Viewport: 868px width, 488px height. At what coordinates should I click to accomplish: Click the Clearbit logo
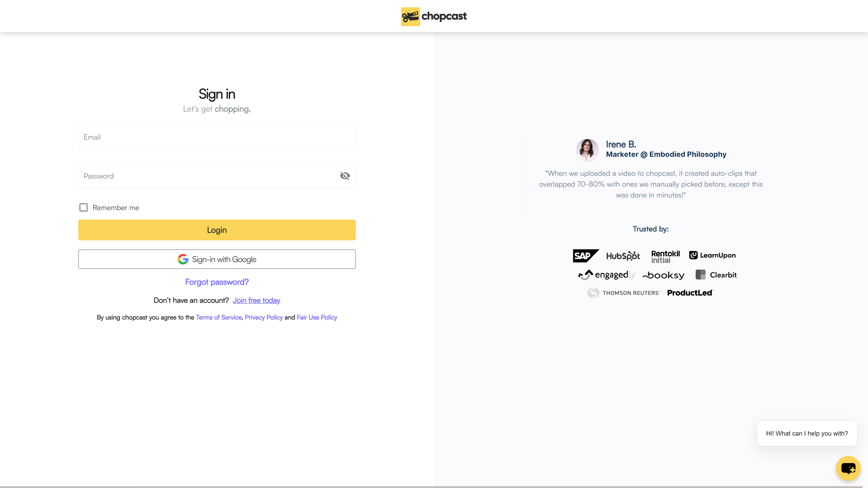coord(716,275)
